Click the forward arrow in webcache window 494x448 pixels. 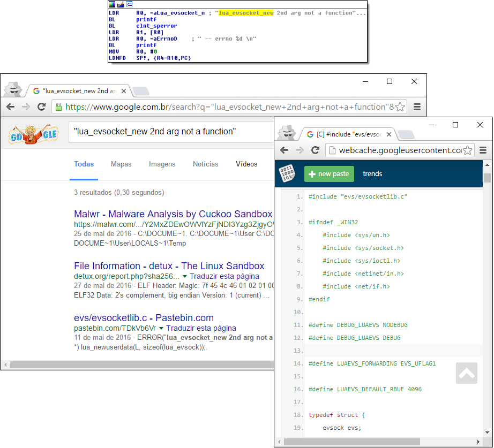(x=300, y=150)
